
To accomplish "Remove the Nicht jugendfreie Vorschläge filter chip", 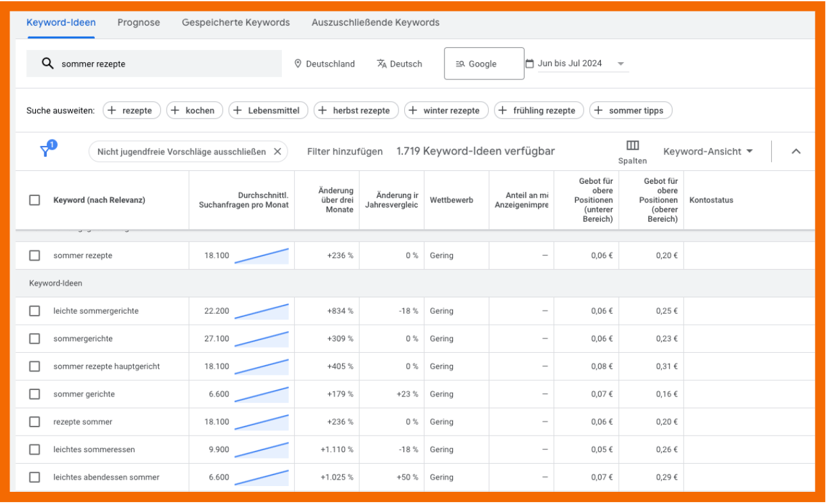I will pos(277,152).
